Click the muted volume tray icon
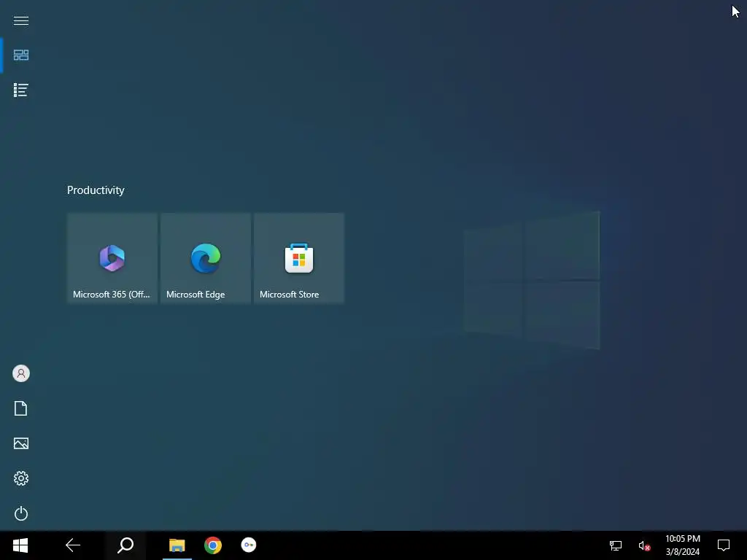The image size is (747, 560). click(644, 545)
